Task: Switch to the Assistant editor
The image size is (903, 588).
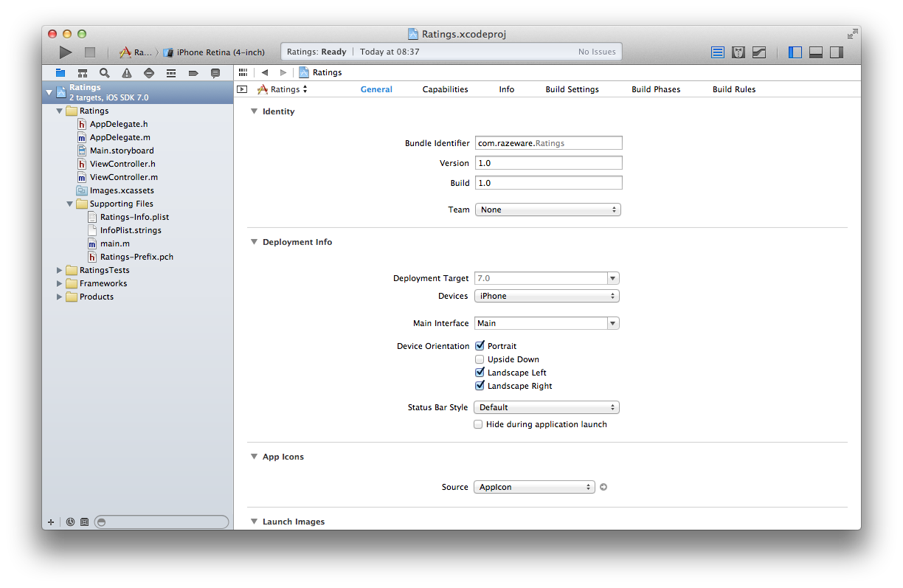Action: [x=738, y=52]
